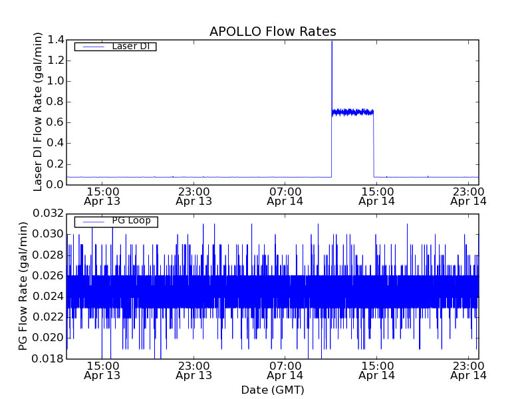
Task: Click the 0.7 gal/min plateau in top plot
Action: (352, 112)
